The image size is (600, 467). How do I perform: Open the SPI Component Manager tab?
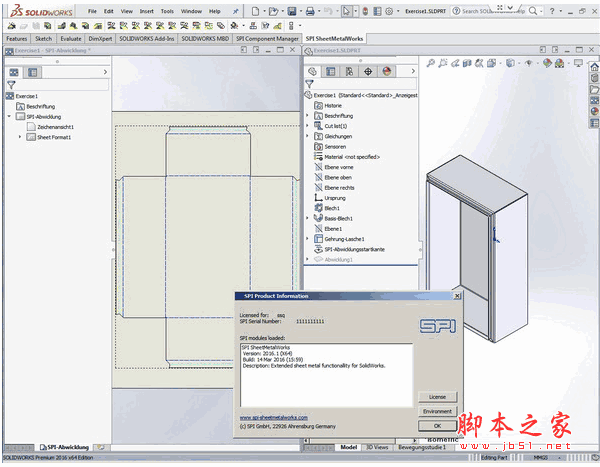pos(267,39)
